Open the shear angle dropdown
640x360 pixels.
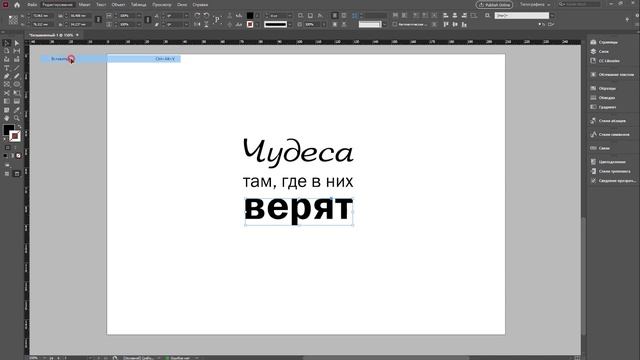(187, 24)
